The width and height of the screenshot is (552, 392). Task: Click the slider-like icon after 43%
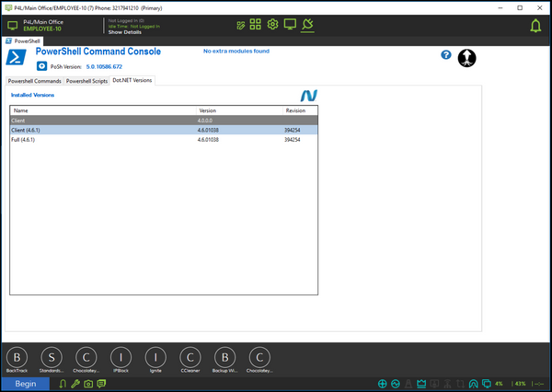point(538,384)
